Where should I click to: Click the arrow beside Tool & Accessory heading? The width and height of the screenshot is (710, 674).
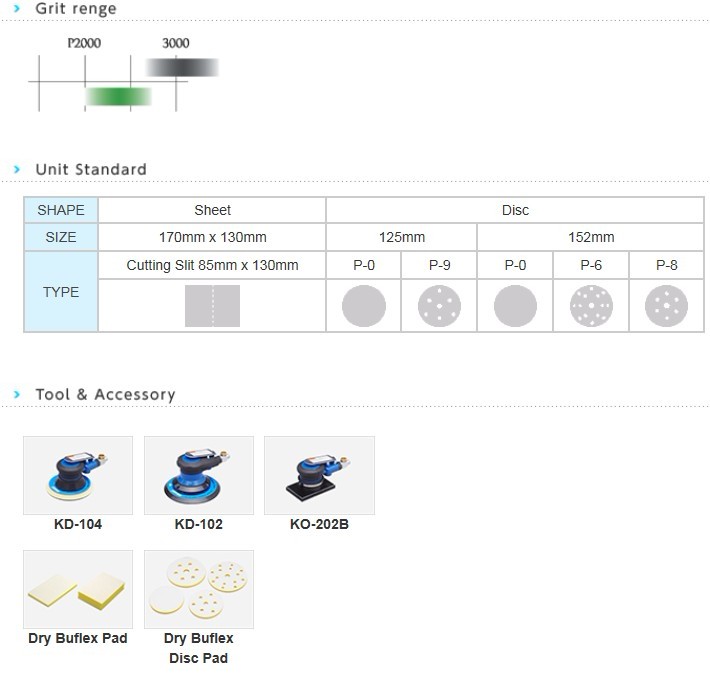coord(17,394)
